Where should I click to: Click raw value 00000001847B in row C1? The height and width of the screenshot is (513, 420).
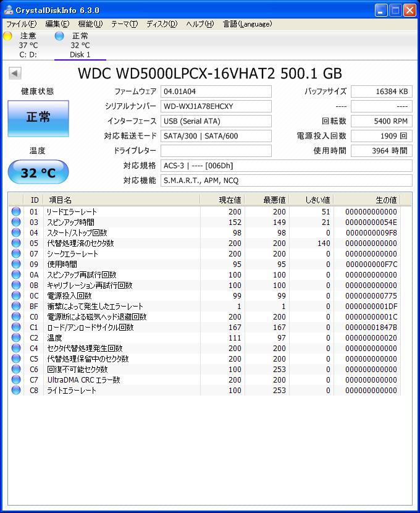pos(371,328)
